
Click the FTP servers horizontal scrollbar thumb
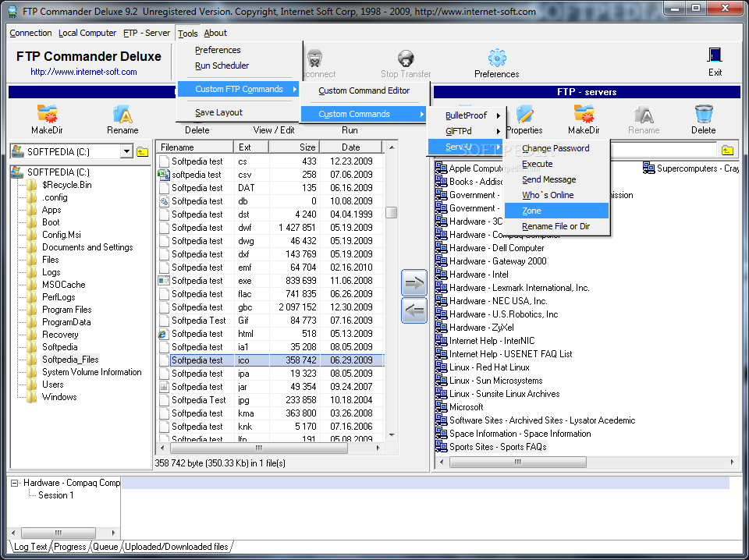click(518, 462)
